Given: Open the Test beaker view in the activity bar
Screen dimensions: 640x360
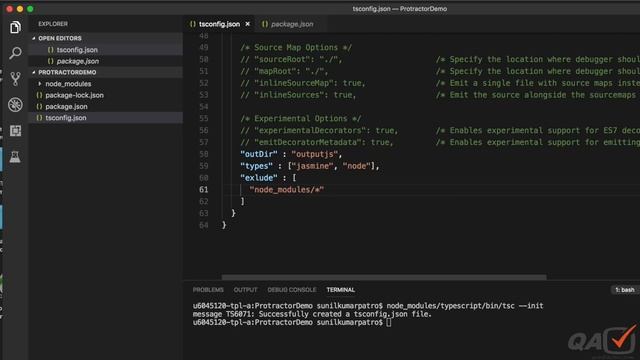Looking at the screenshot, I should pyautogui.click(x=15, y=157).
